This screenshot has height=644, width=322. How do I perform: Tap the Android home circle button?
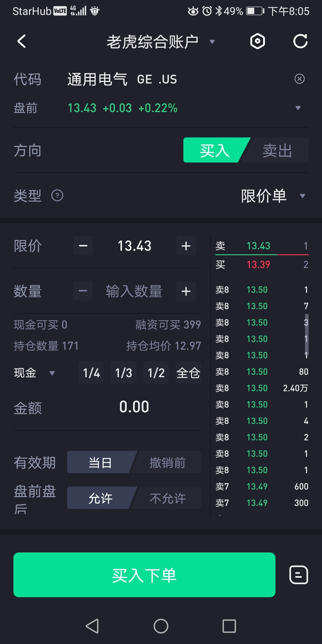[161, 626]
